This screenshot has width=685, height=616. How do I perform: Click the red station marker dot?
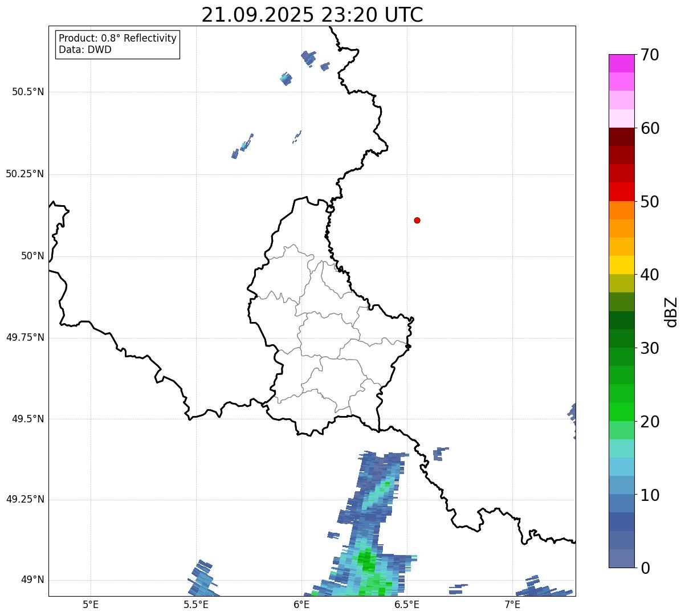(x=417, y=220)
